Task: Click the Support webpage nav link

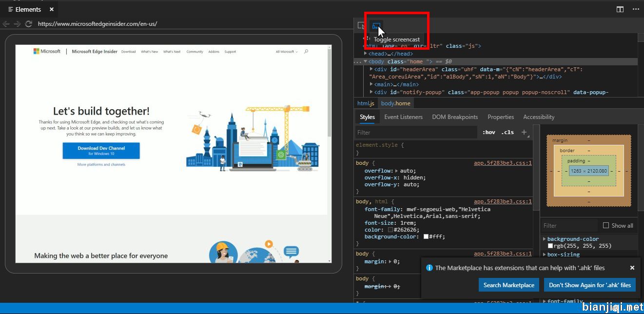Action: [x=230, y=52]
